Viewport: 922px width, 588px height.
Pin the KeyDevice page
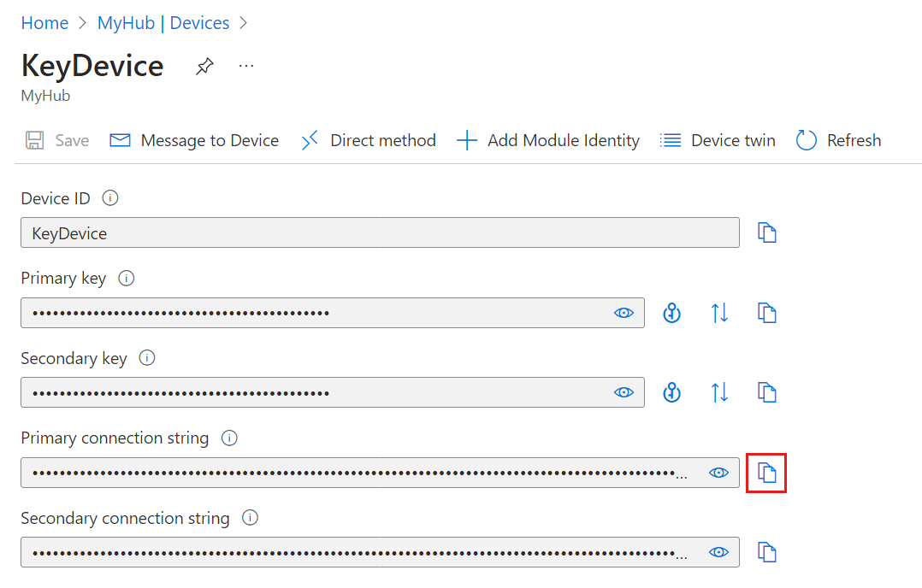point(204,66)
